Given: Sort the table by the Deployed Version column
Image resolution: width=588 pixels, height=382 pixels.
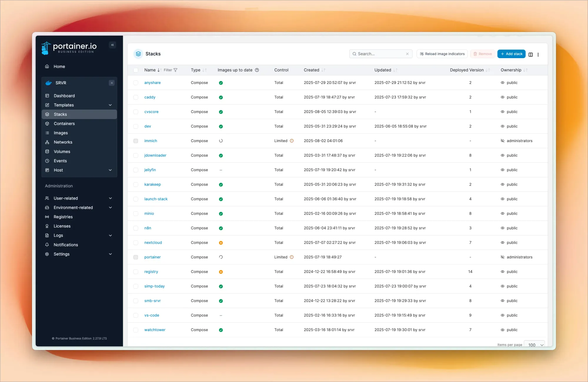Looking at the screenshot, I should [488, 70].
